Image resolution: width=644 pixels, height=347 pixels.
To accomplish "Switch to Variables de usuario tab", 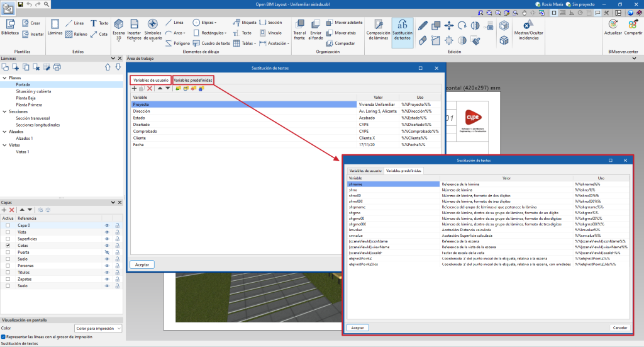I will (151, 80).
